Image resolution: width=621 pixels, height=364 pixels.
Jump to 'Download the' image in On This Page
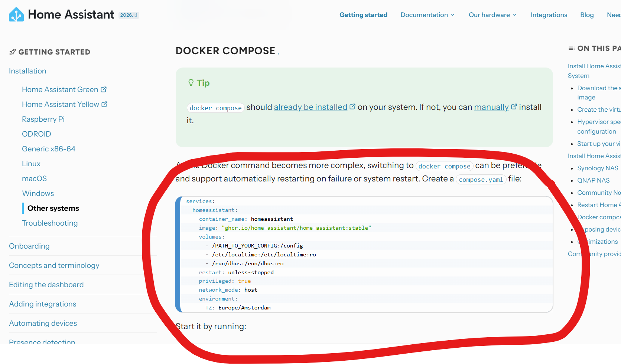point(599,92)
